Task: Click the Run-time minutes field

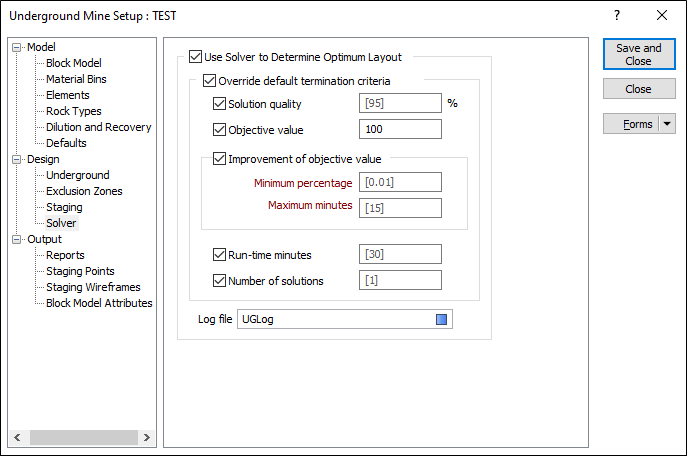Action: [x=399, y=255]
